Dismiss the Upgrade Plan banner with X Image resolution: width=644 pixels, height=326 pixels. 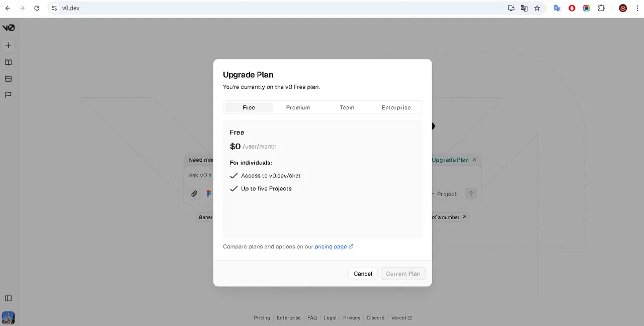point(474,160)
